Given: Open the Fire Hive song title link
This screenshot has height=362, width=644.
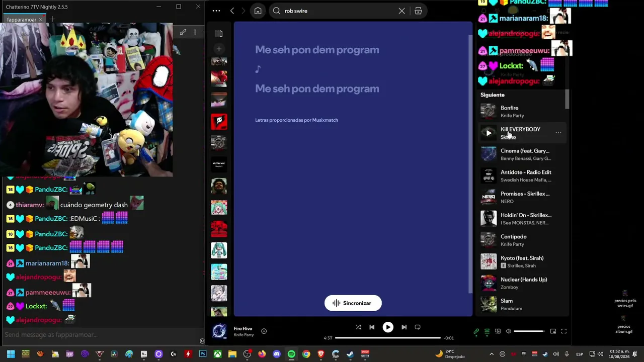Looking at the screenshot, I should [x=243, y=328].
